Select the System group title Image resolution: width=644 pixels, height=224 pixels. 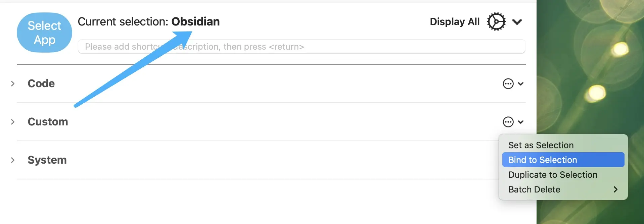click(47, 160)
